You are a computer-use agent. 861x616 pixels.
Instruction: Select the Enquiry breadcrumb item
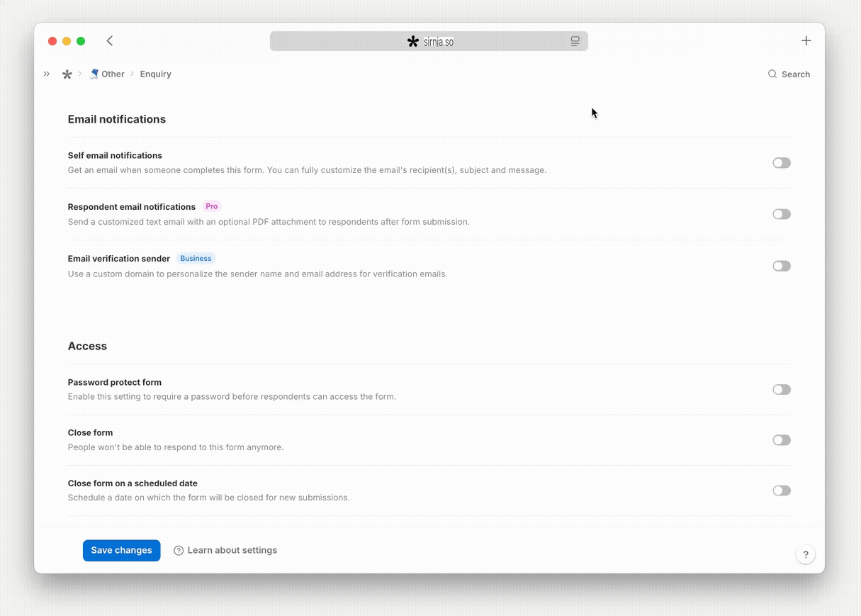pos(156,74)
